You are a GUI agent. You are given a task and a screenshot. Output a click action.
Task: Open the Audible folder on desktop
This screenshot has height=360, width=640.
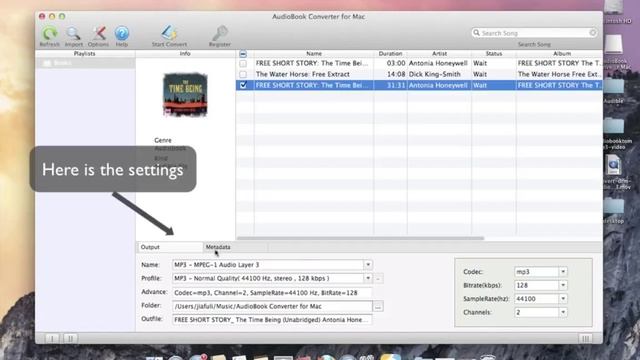(x=613, y=87)
